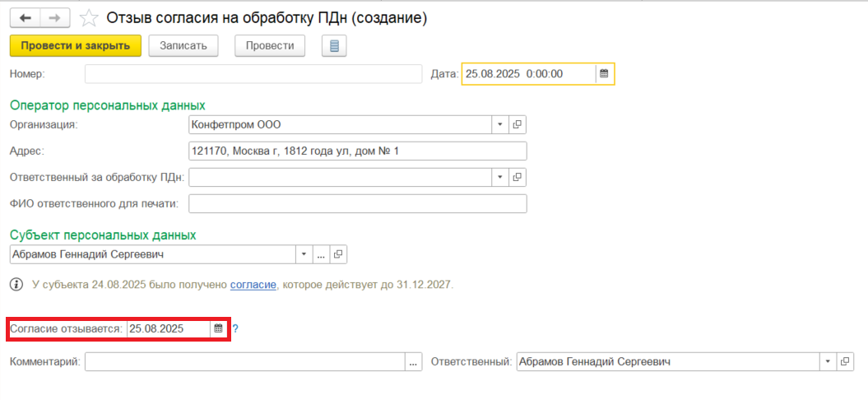
Task: Open the Организация record via open icon
Action: pos(518,125)
